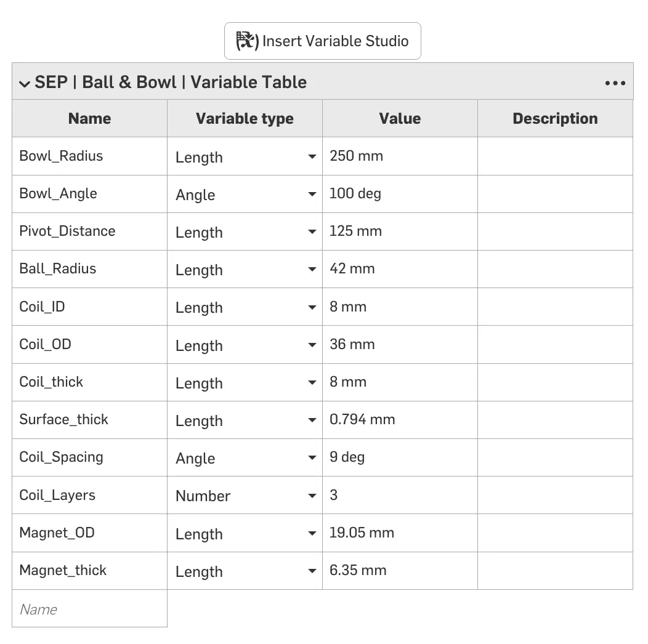Click the Description column header
This screenshot has width=648, height=644.
[555, 119]
